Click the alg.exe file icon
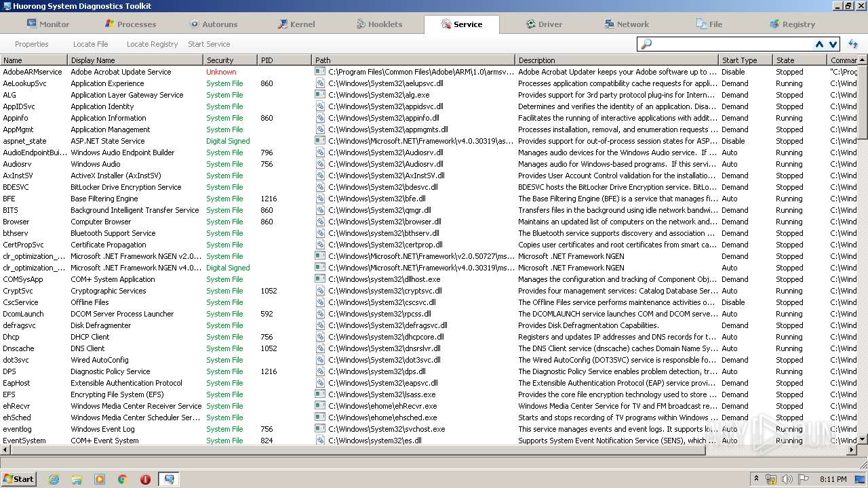Viewport: 868px width, 488px height. (320, 95)
